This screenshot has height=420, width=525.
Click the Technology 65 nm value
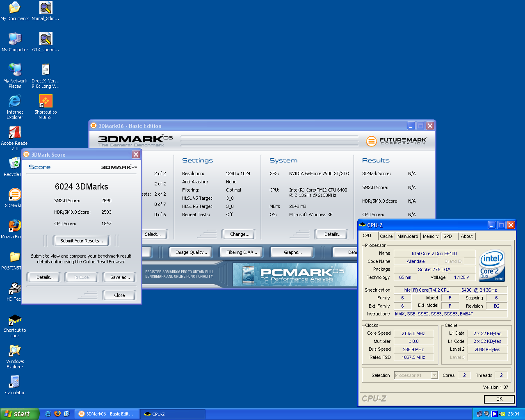[x=405, y=277]
